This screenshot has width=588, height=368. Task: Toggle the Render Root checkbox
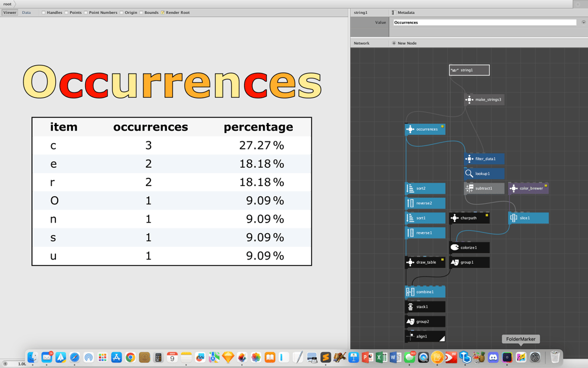click(x=163, y=12)
